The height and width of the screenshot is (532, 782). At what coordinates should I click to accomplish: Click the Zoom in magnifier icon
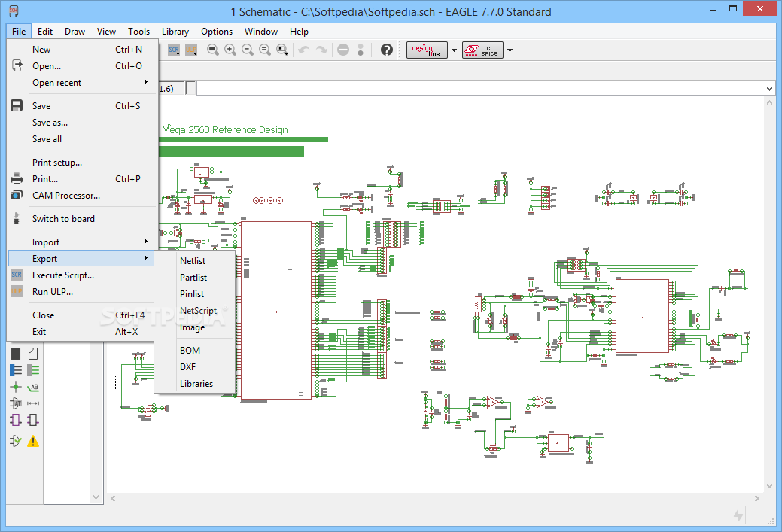(230, 50)
